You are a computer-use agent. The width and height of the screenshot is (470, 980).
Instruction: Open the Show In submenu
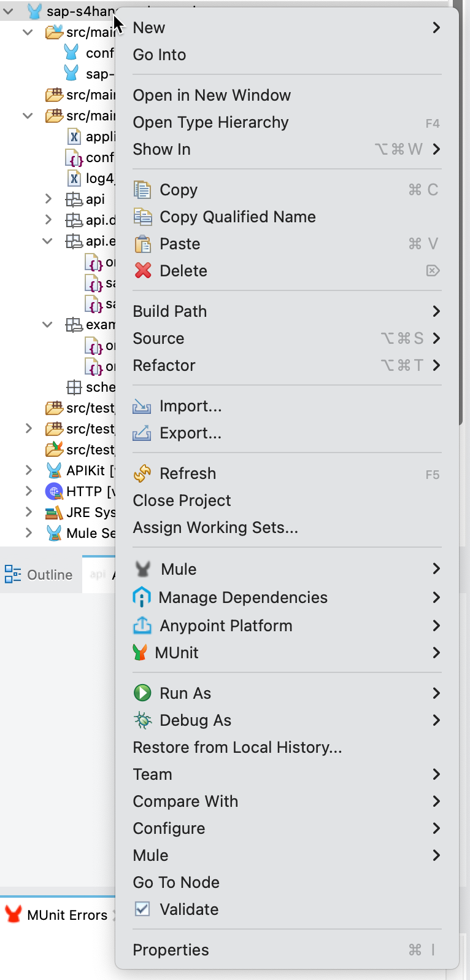[x=287, y=149]
